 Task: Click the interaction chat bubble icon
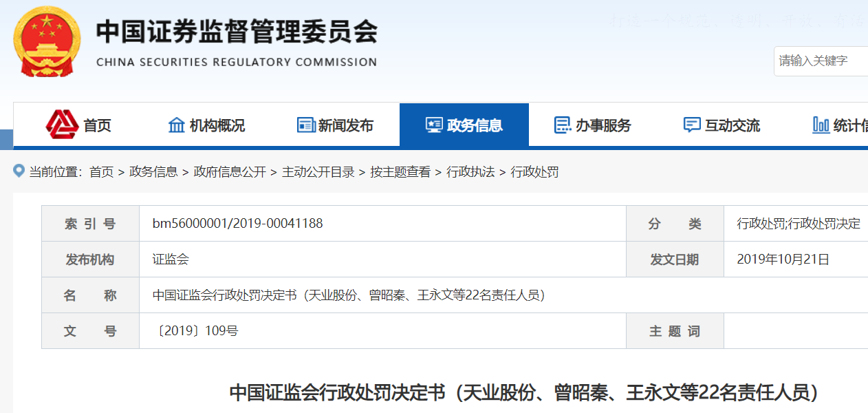(x=692, y=125)
